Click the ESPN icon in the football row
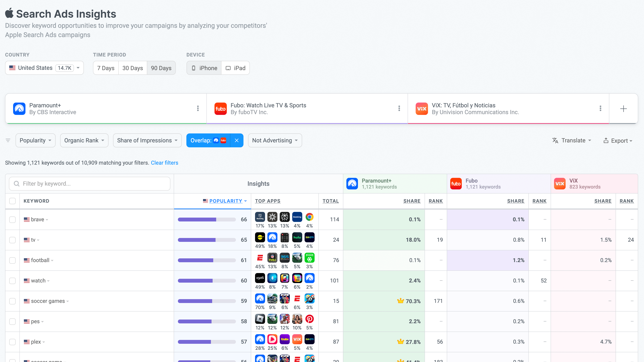This screenshot has height=362, width=644. pyautogui.click(x=260, y=258)
